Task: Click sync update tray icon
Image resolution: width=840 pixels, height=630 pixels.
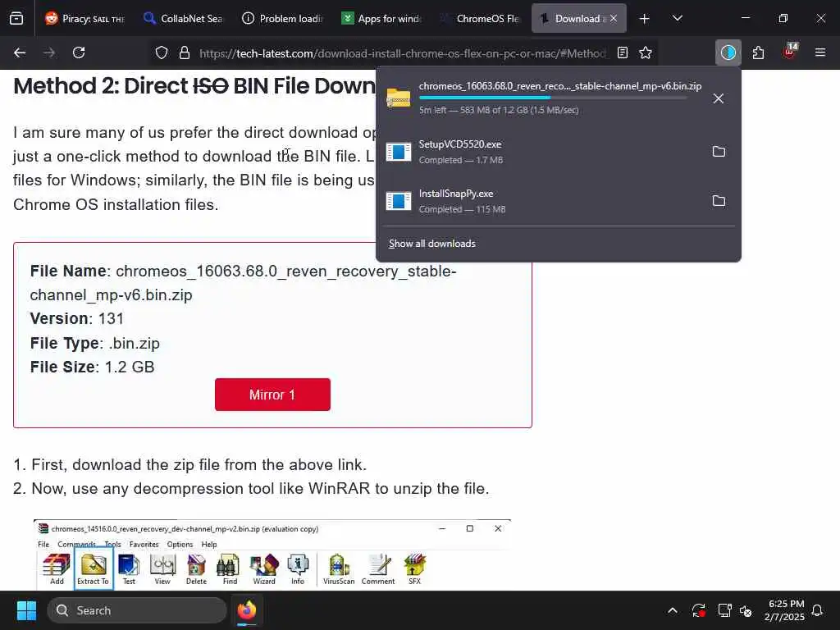Action: (699, 610)
